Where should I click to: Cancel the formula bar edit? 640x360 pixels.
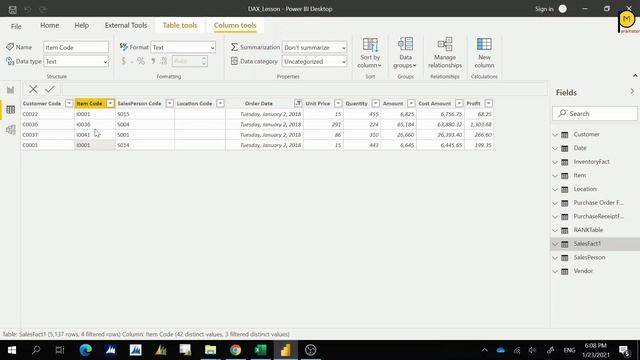coord(33,89)
